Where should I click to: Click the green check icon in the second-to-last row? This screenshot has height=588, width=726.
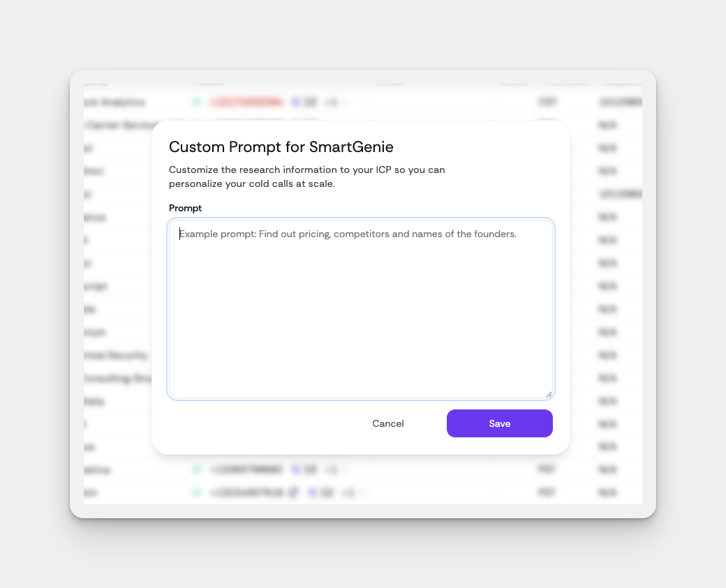coord(197,469)
